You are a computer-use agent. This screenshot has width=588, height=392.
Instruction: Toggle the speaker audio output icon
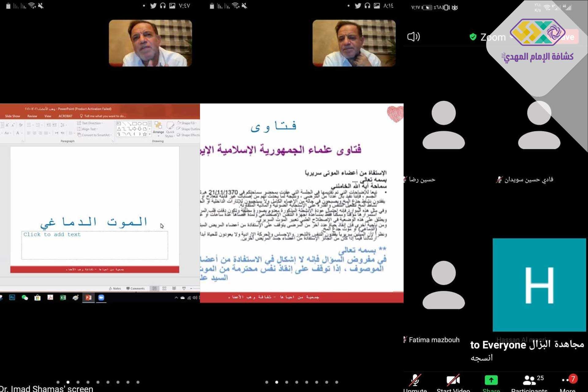coord(413,37)
